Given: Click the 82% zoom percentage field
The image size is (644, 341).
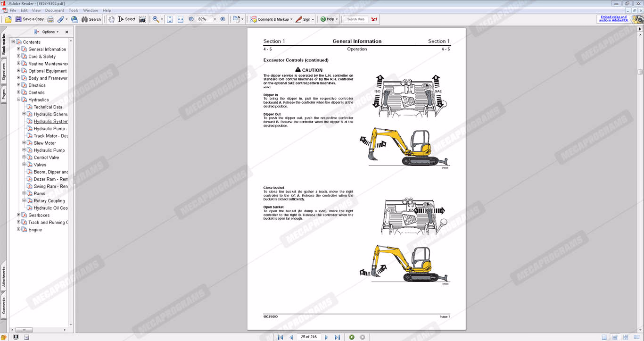Looking at the screenshot, I should click(204, 19).
